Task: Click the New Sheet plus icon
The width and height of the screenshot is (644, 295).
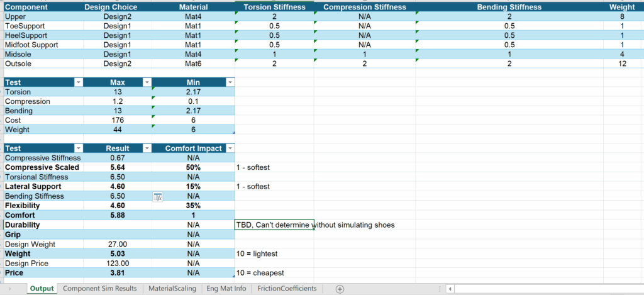Action: [340, 289]
